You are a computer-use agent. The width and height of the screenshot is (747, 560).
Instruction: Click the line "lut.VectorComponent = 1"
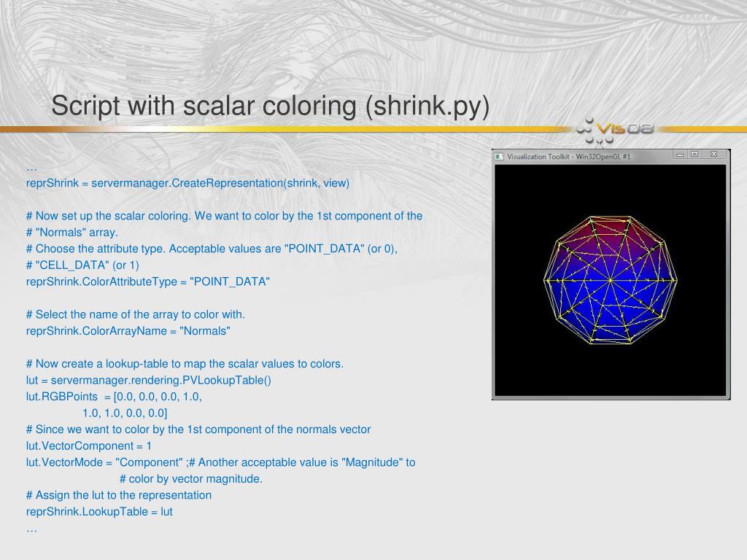click(x=88, y=446)
